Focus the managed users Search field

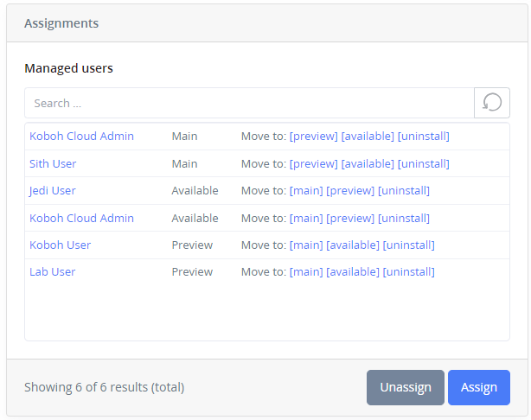(249, 103)
